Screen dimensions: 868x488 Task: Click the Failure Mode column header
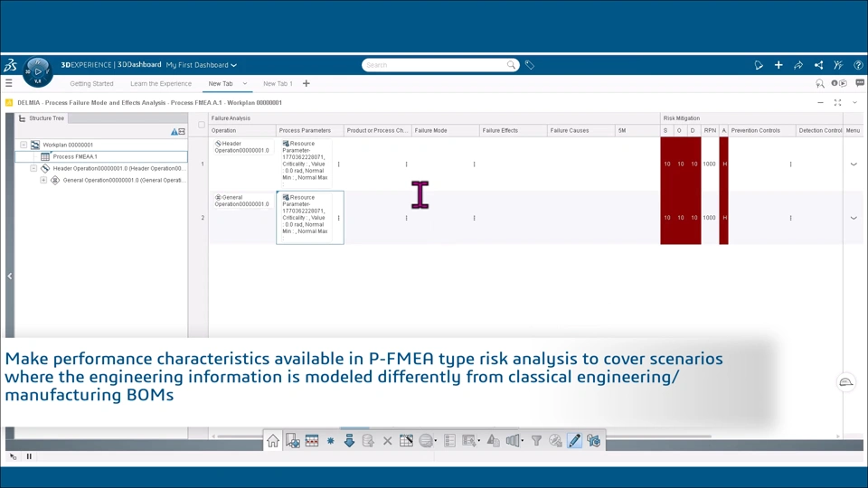click(445, 130)
